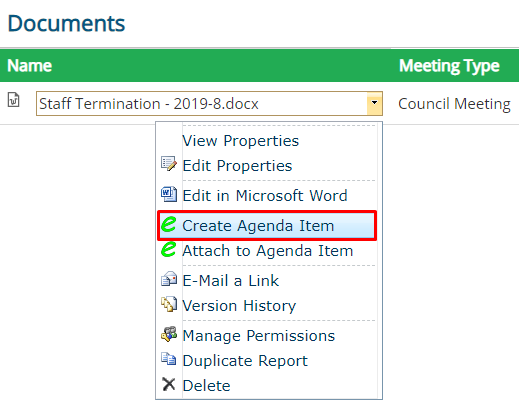Open Staff Termination - 2019-8.docx link
This screenshot has width=519, height=403.
pyautogui.click(x=149, y=104)
